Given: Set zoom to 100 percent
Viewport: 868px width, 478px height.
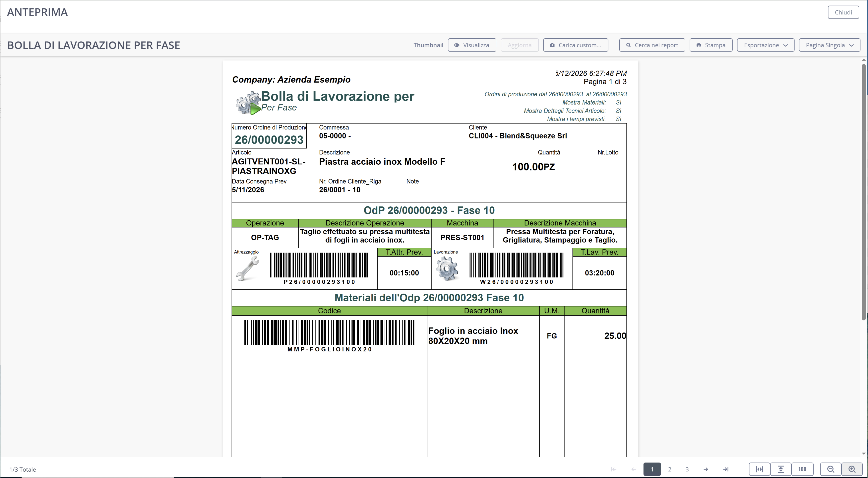Looking at the screenshot, I should [x=802, y=469].
